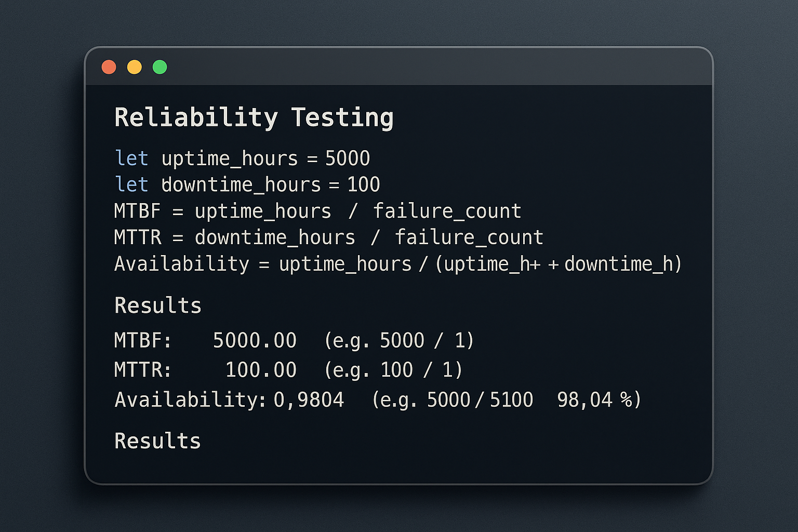Click the green maximize window button
The image size is (798, 532).
(x=160, y=67)
